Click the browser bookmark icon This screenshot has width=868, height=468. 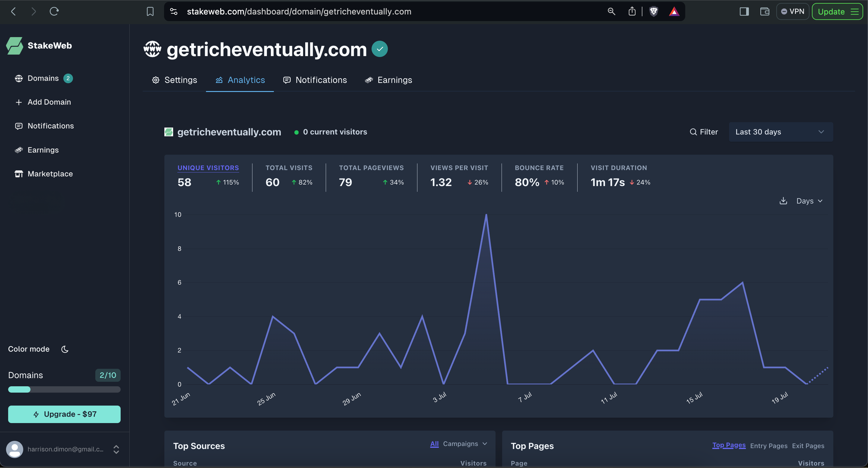coord(150,11)
